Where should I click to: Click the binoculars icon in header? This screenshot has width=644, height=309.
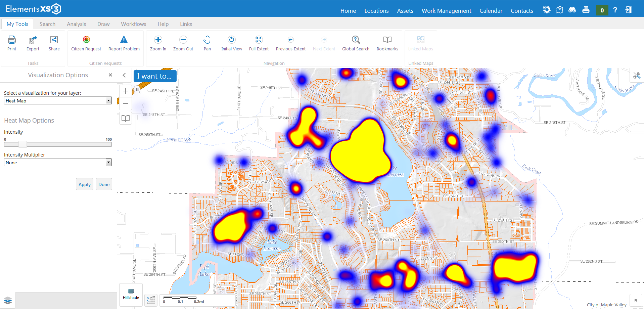click(572, 10)
